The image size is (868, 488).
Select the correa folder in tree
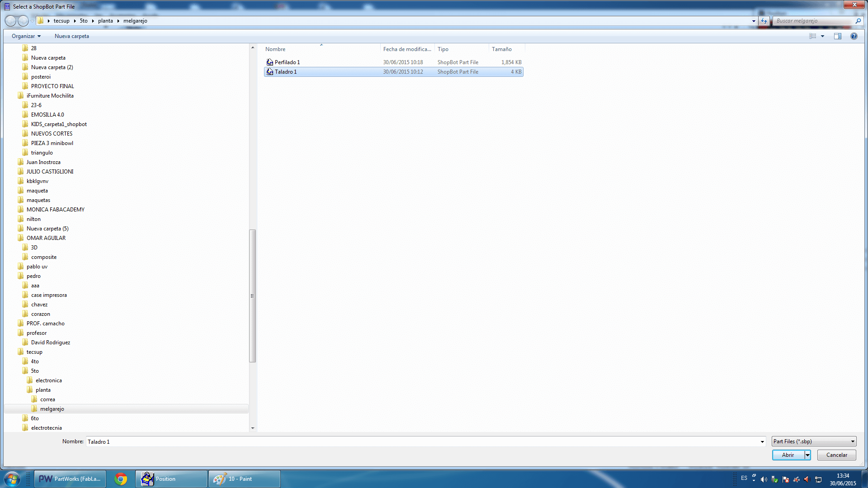coord(47,399)
